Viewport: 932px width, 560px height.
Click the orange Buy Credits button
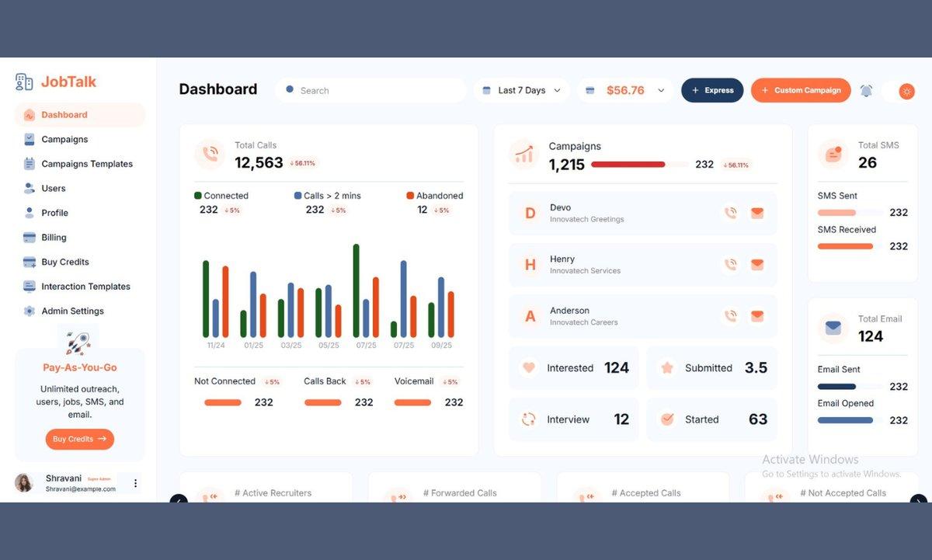79,439
